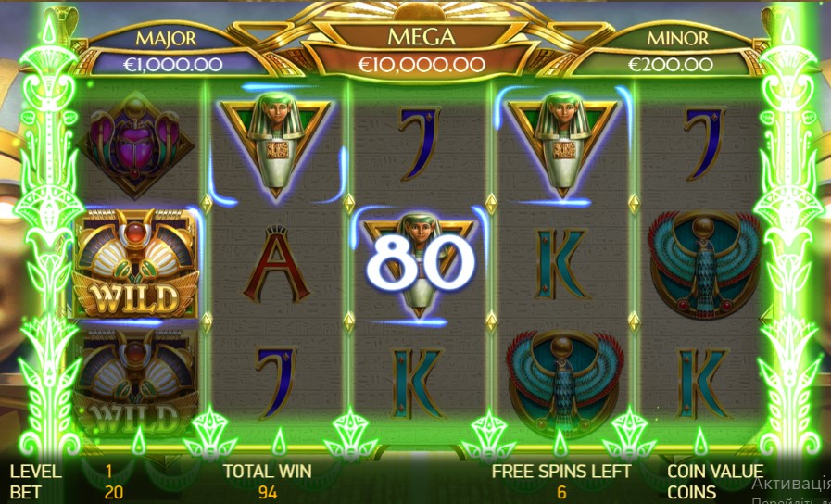831x504 pixels.
Task: Click the pharaoh symbol on reel four
Action: 561,145
